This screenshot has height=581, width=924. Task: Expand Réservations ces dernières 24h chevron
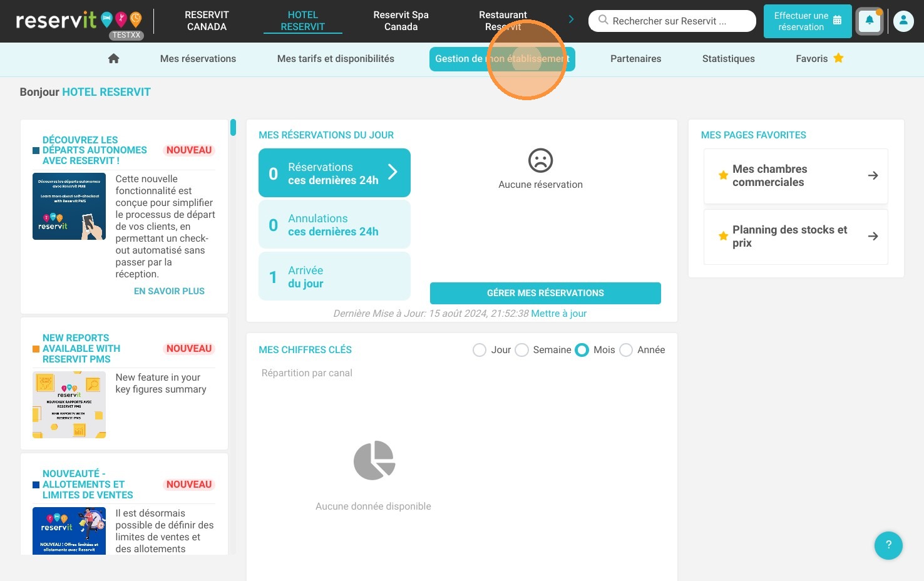click(393, 172)
